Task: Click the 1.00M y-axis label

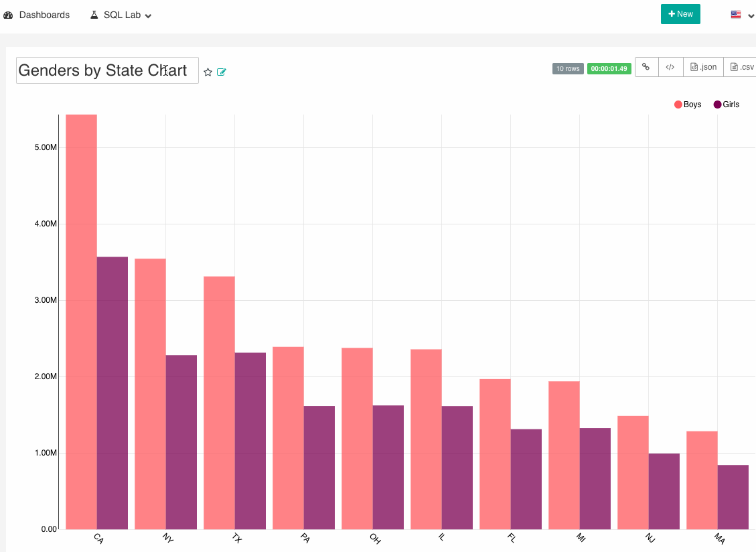Action: point(46,453)
